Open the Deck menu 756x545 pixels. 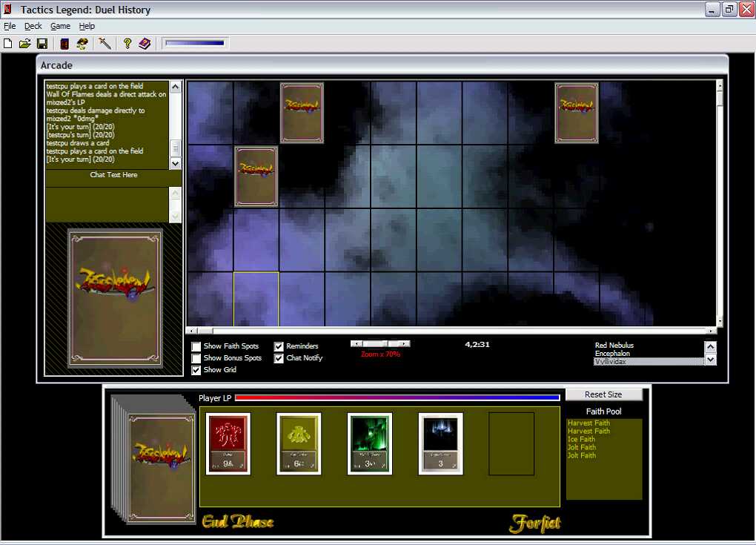coord(33,26)
